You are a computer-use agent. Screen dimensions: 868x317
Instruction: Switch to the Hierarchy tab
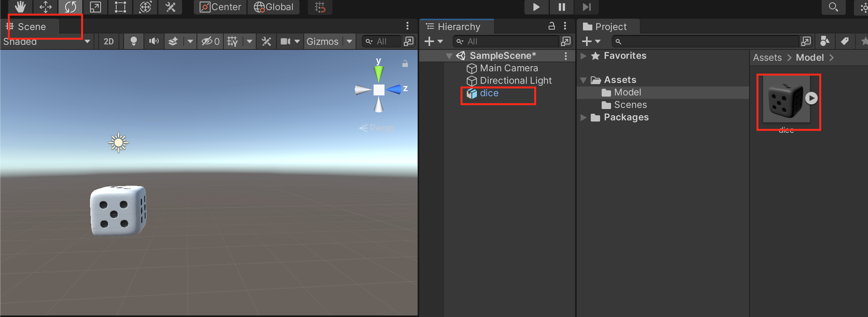pos(459,26)
